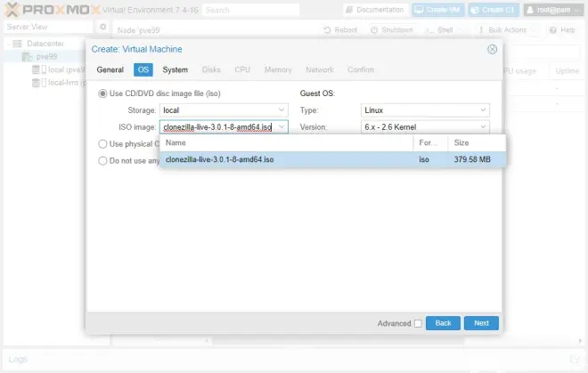Screen dimensions: 588x373
Task: Switch to the General tab
Action: pos(110,69)
